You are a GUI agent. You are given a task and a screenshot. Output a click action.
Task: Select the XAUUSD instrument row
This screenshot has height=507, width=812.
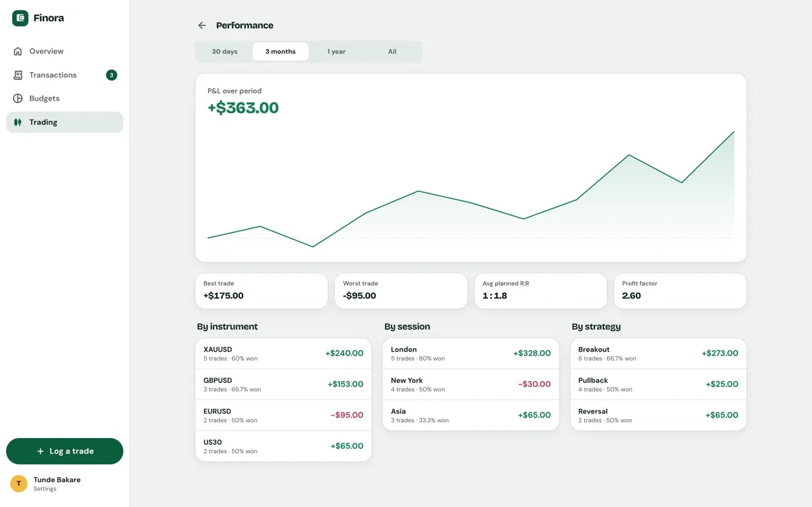pyautogui.click(x=284, y=353)
